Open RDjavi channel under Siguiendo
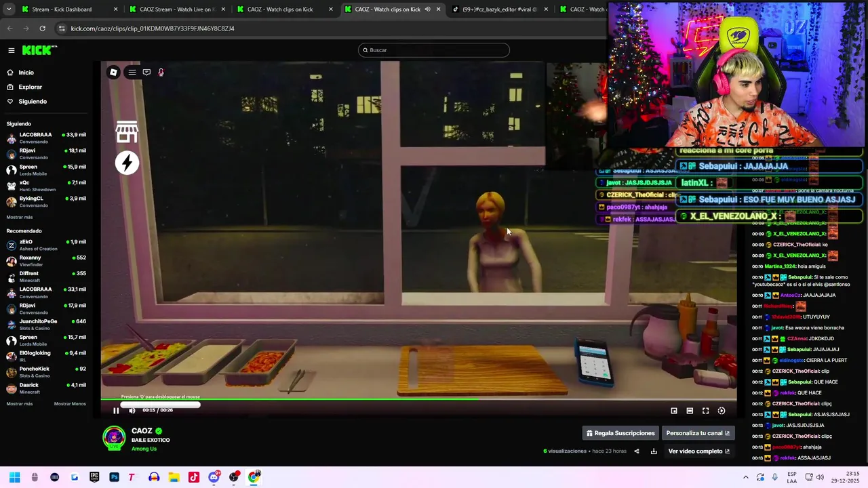 coord(46,154)
